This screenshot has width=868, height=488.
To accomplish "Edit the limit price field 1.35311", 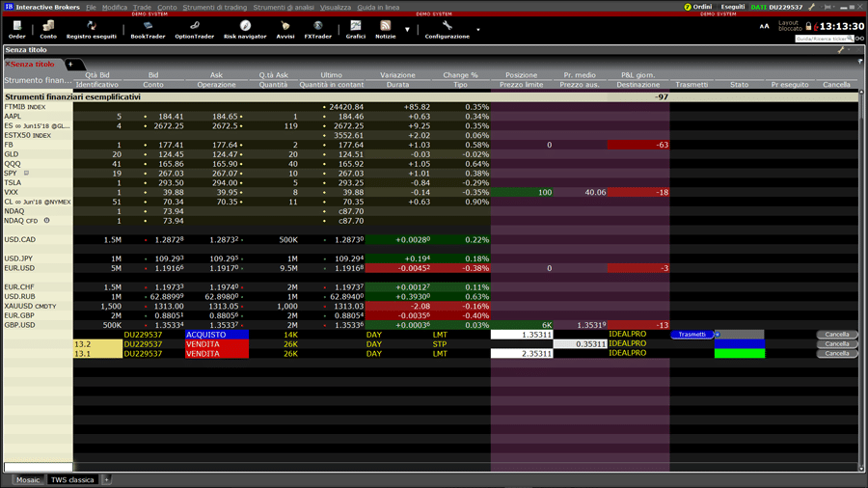I will point(522,335).
